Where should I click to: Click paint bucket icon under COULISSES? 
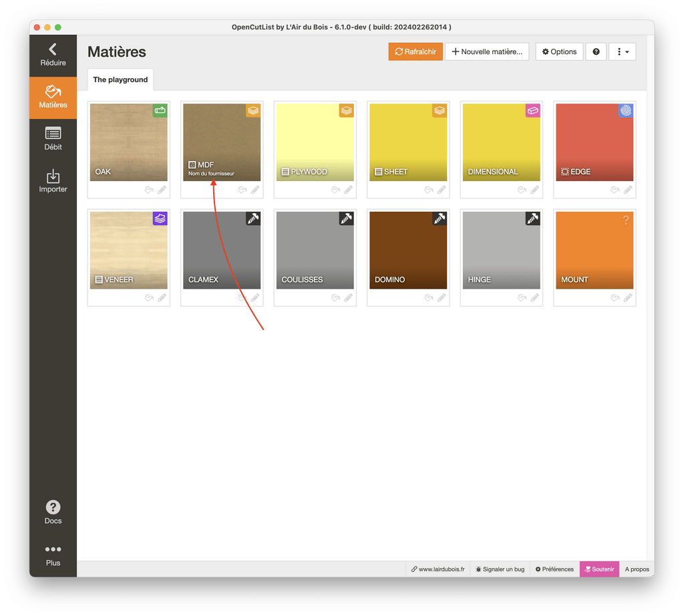[x=335, y=298]
